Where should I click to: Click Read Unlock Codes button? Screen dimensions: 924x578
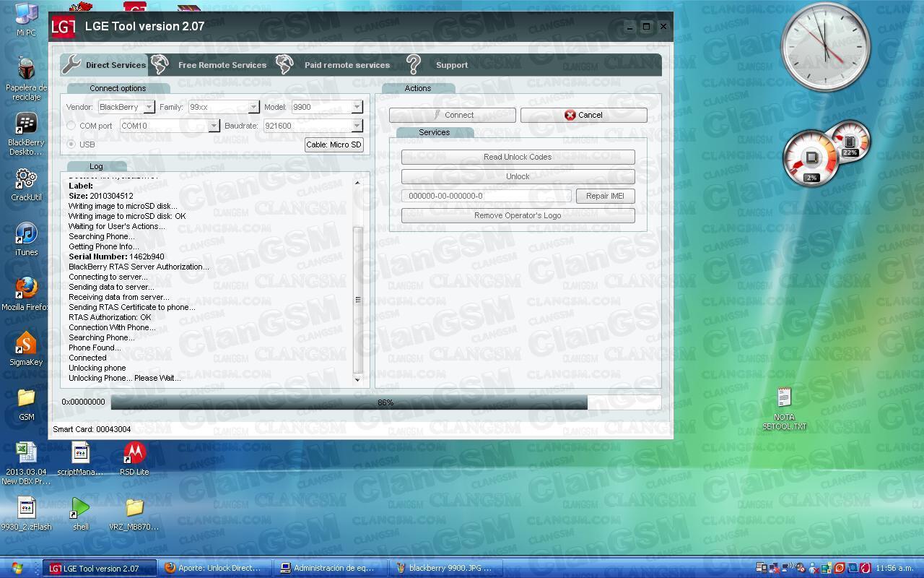coord(518,157)
